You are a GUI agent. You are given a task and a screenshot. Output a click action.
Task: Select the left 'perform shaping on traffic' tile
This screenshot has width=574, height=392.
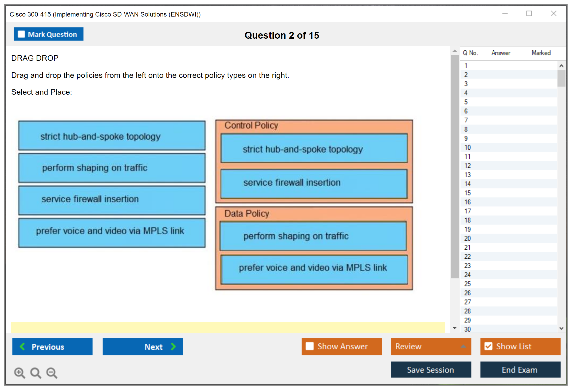112,168
